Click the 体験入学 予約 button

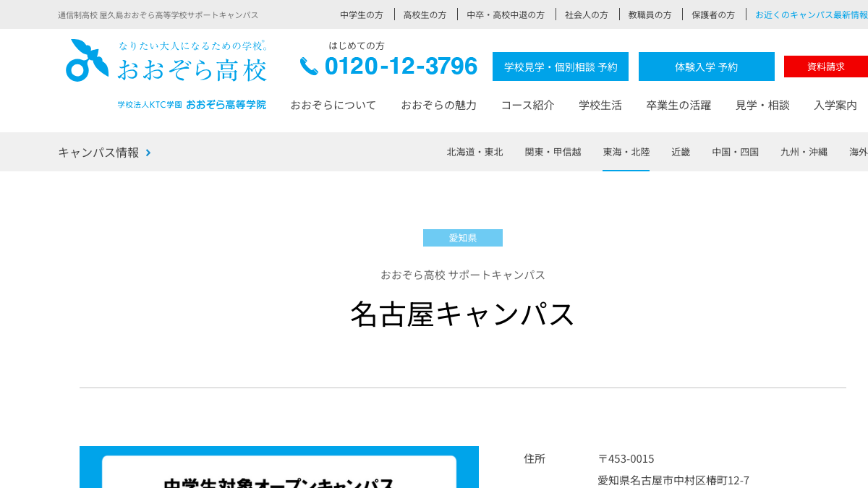click(x=707, y=67)
